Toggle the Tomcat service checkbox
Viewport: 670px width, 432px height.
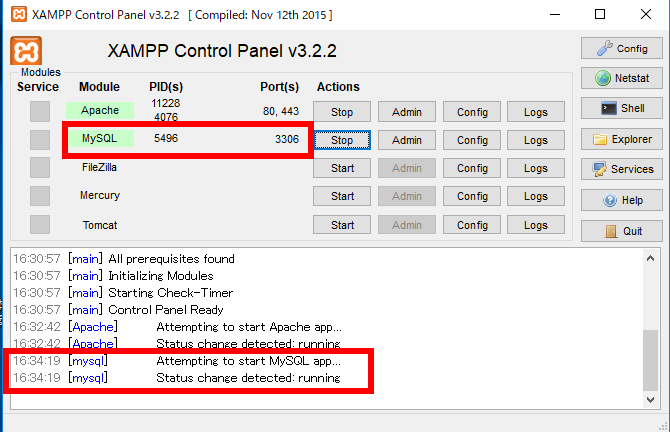40,225
